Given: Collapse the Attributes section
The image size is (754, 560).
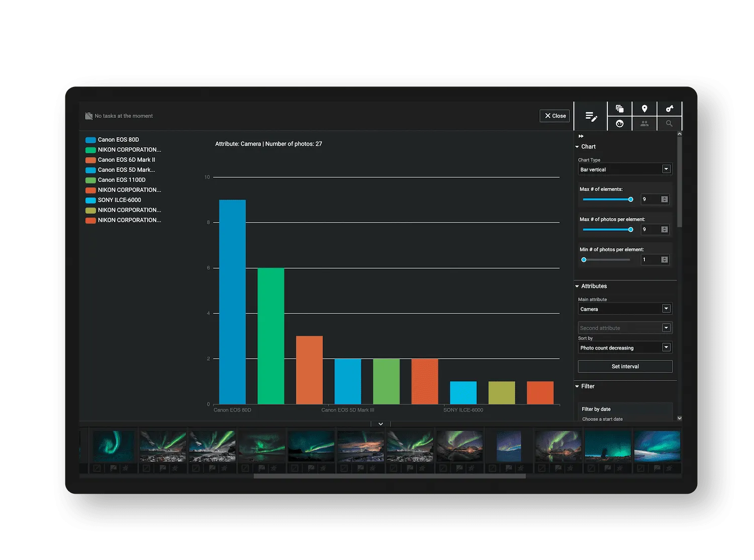Looking at the screenshot, I should point(577,286).
